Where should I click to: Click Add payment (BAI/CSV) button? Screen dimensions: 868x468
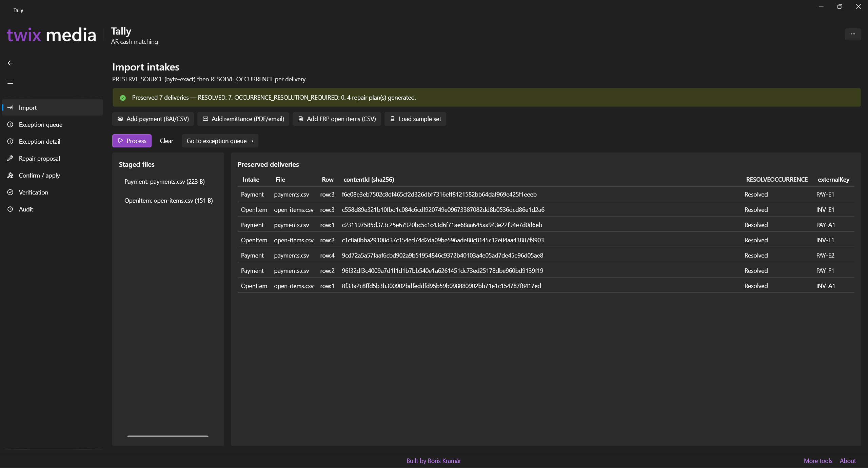(153, 119)
